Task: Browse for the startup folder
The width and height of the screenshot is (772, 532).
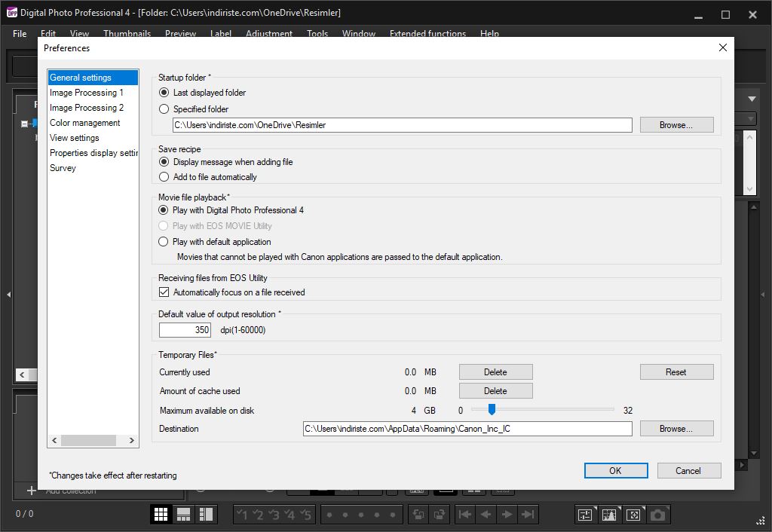Action: point(676,125)
